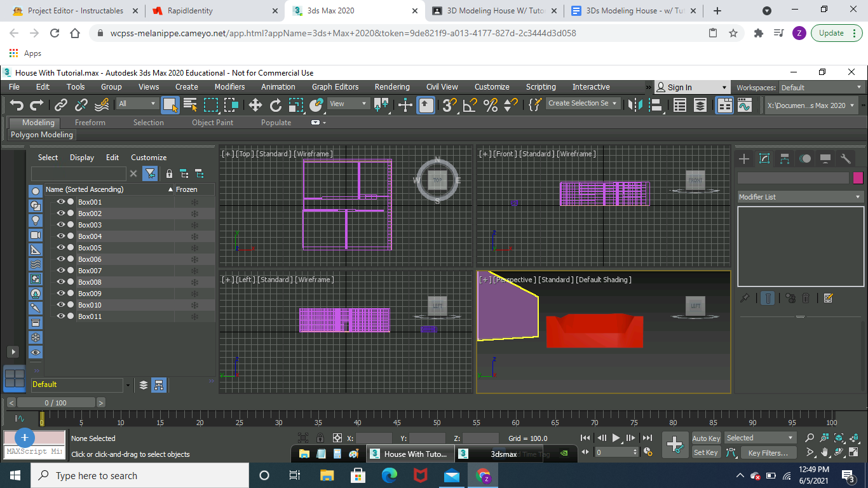Switch to the Object Paint ribbon tab
The image size is (868, 488).
(212, 123)
